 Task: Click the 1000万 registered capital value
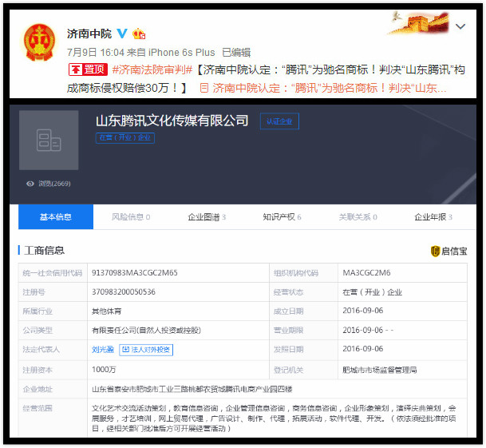click(x=104, y=369)
